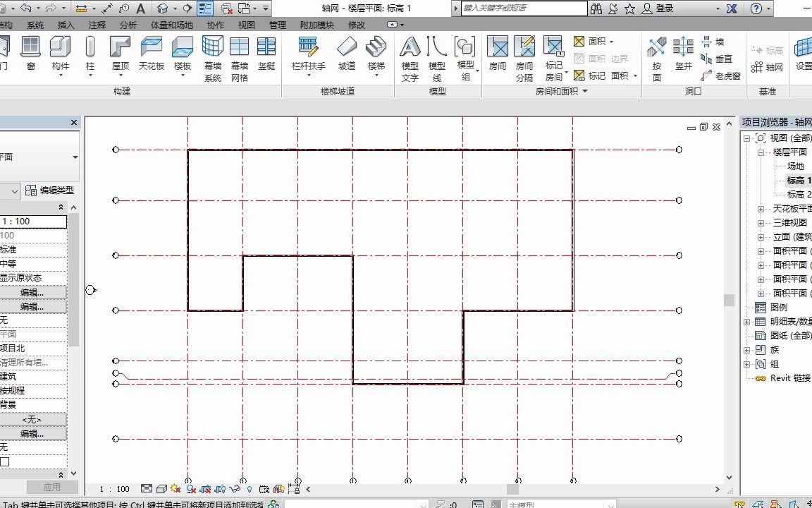Toggle Thin Lines in Quick Access toolbar
812x508 pixels.
click(206, 9)
